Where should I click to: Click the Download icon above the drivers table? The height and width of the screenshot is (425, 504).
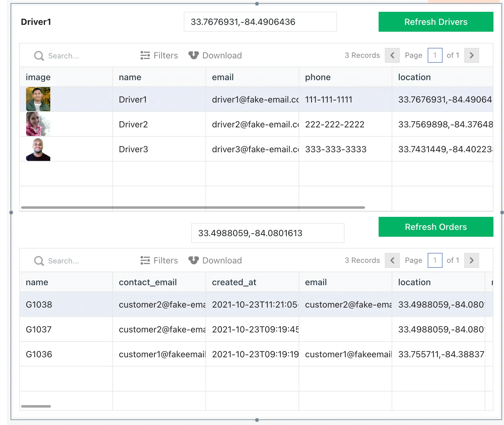click(215, 55)
